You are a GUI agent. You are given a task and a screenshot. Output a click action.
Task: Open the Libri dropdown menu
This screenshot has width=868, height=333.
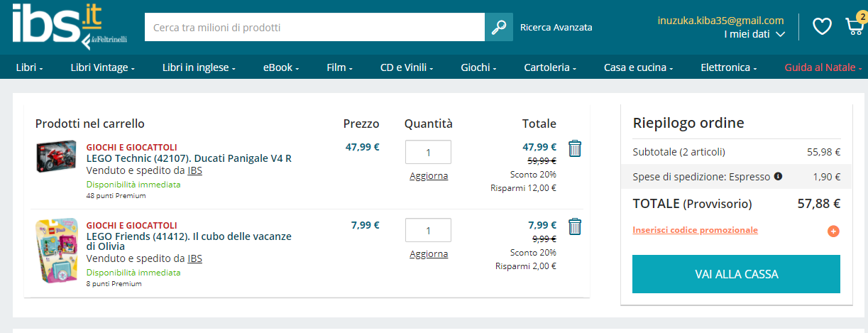pos(29,67)
